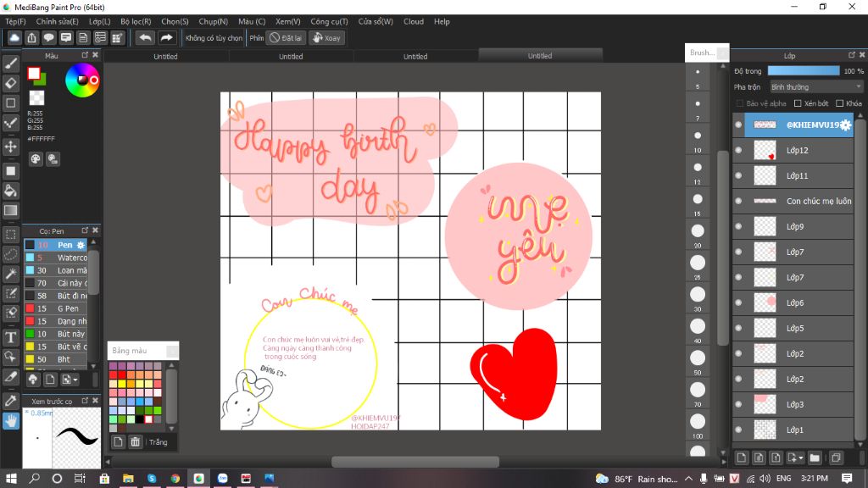
Task: Select the Hand tool
Action: coord(10,421)
